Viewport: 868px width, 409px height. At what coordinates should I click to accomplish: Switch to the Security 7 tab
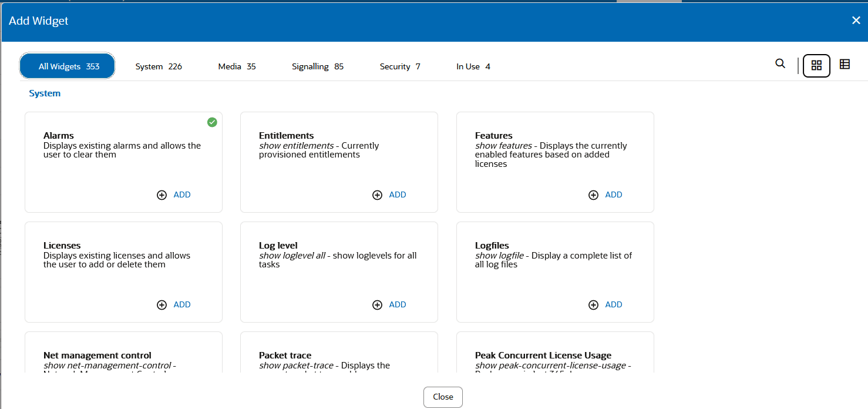[400, 66]
